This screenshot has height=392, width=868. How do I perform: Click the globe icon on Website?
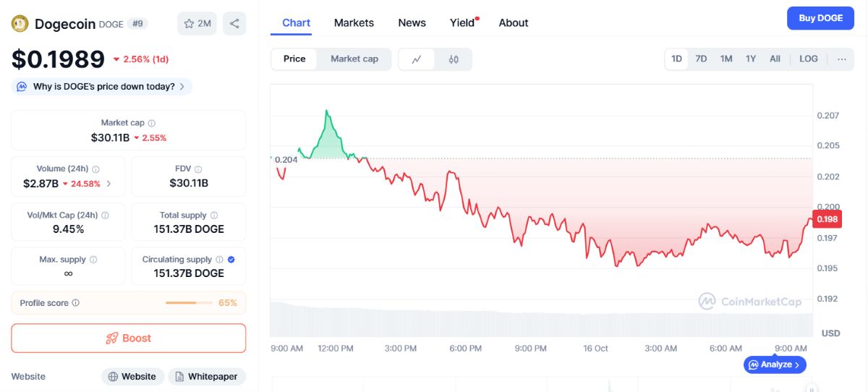(x=113, y=377)
